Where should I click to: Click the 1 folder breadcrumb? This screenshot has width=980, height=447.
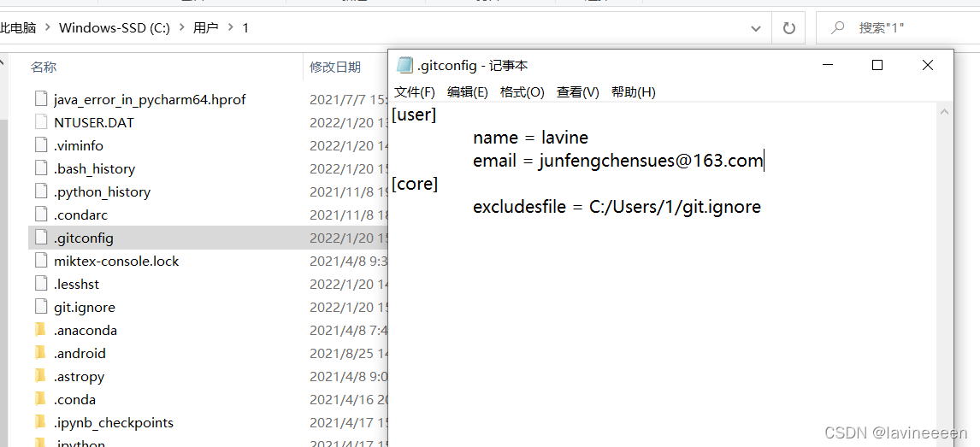point(245,28)
